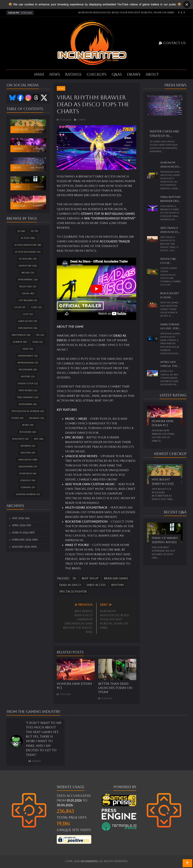Jump back to top with orange arrow
The image size is (193, 868).
[x=187, y=863]
